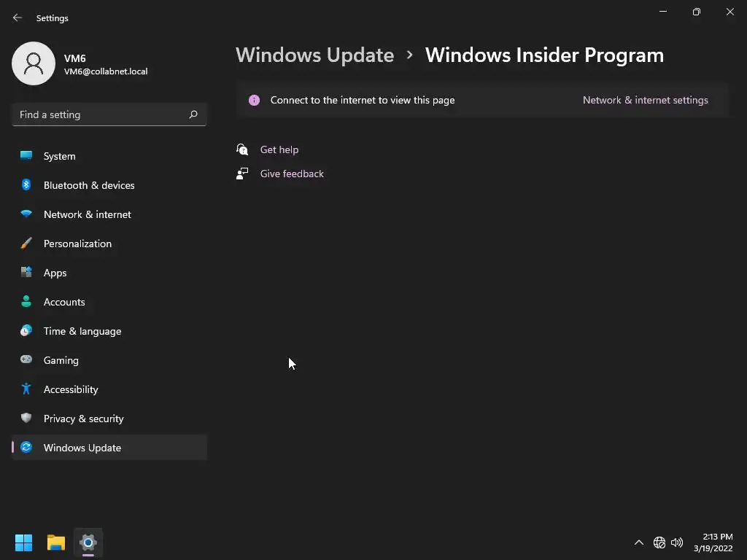
Task: Click the Accessibility figure icon
Action: (26, 389)
